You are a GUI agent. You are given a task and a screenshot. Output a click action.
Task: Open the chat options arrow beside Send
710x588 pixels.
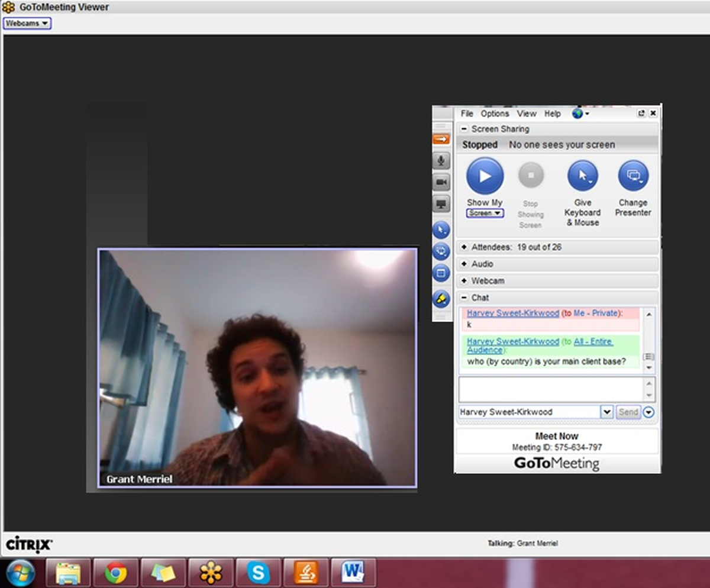coord(648,412)
